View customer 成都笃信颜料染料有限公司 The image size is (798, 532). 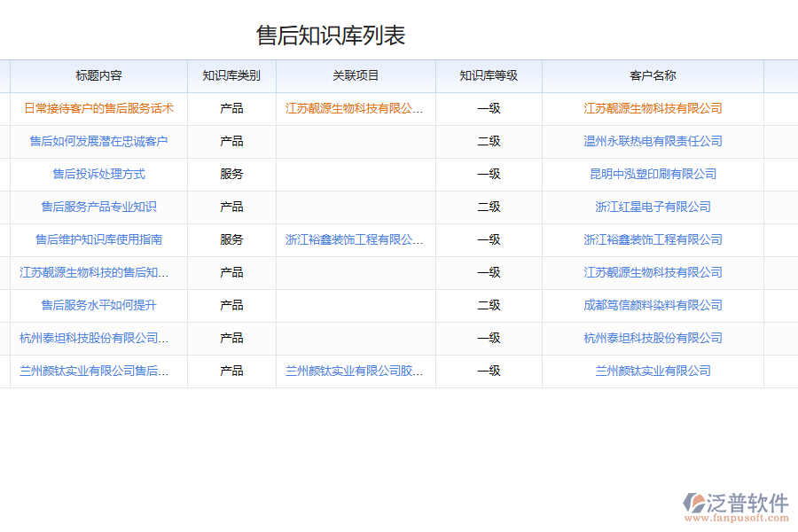pos(652,305)
